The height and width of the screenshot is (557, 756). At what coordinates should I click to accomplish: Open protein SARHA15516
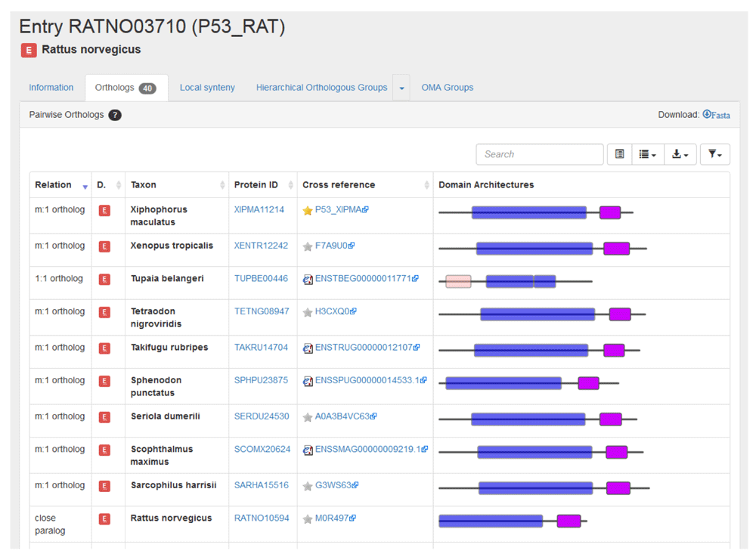[x=262, y=485]
